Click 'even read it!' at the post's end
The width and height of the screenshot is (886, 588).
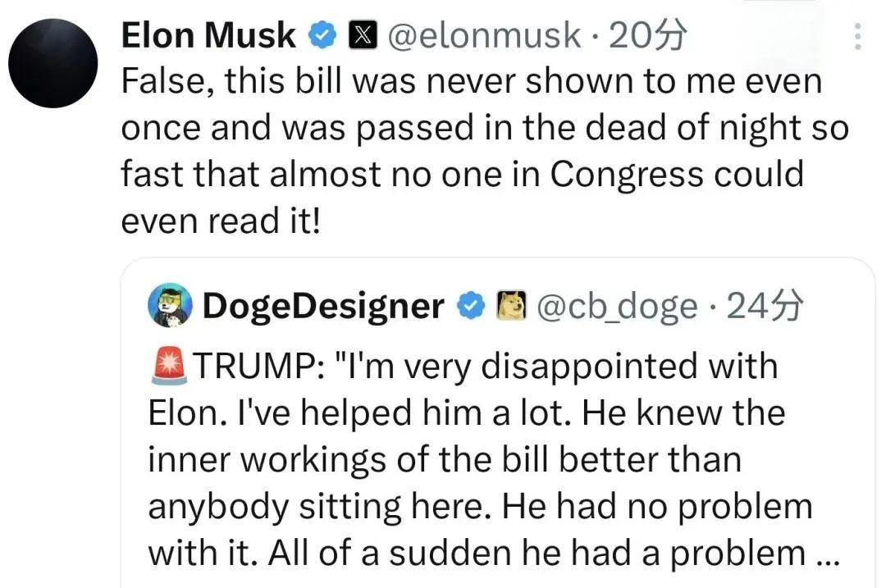pyautogui.click(x=221, y=221)
